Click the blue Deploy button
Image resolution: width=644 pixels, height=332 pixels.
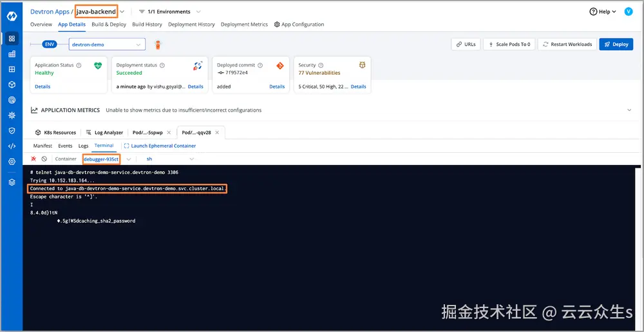pyautogui.click(x=616, y=44)
